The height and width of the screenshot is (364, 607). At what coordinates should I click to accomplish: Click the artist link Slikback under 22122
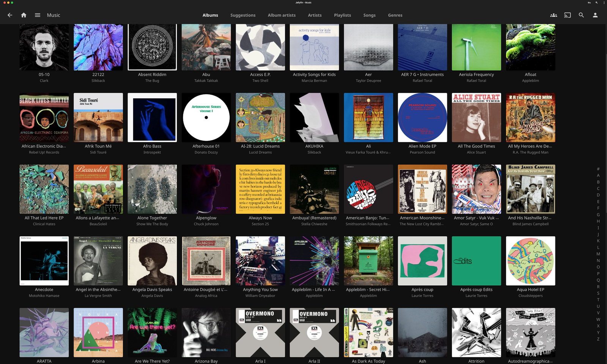[x=98, y=81]
